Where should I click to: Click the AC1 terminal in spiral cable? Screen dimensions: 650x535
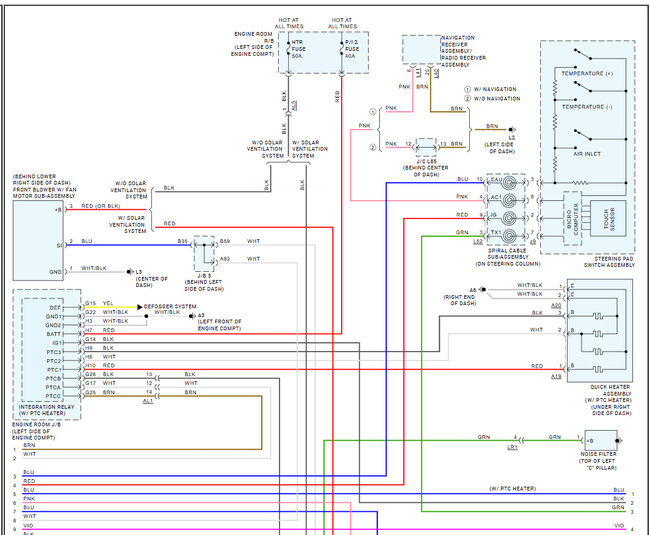496,198
